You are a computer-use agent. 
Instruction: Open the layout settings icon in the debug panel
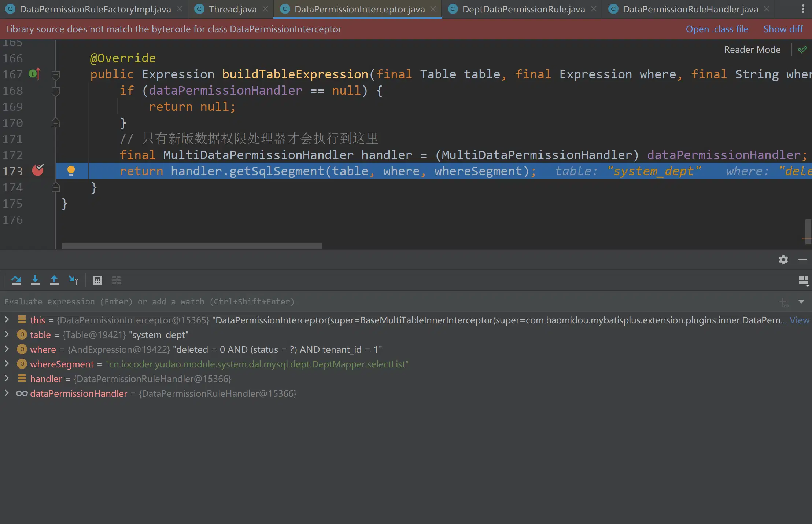pos(803,281)
